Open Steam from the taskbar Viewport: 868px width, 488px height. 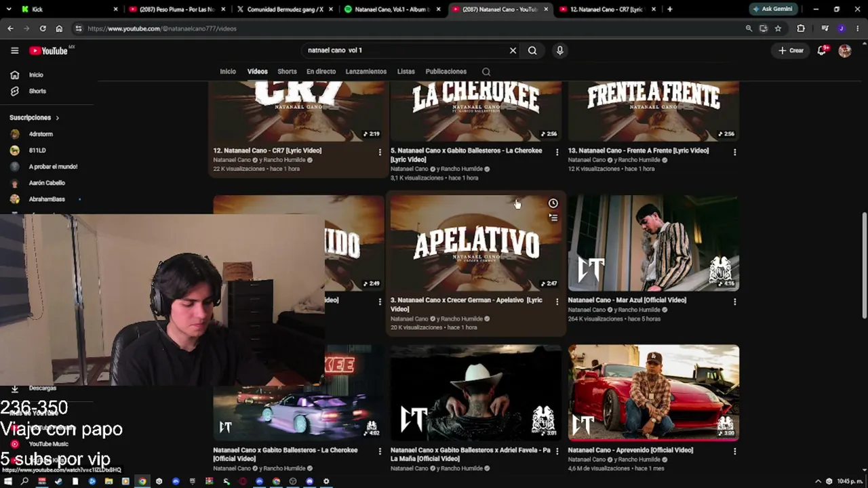58,481
